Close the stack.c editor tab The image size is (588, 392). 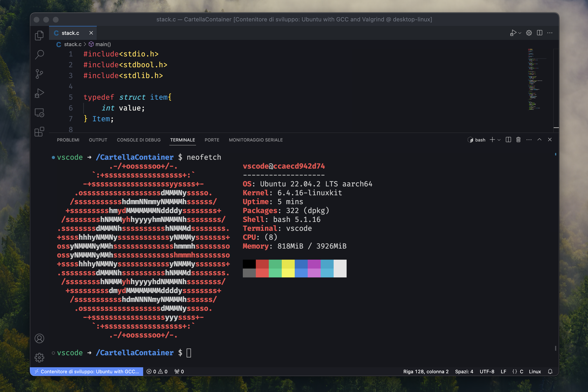(91, 33)
